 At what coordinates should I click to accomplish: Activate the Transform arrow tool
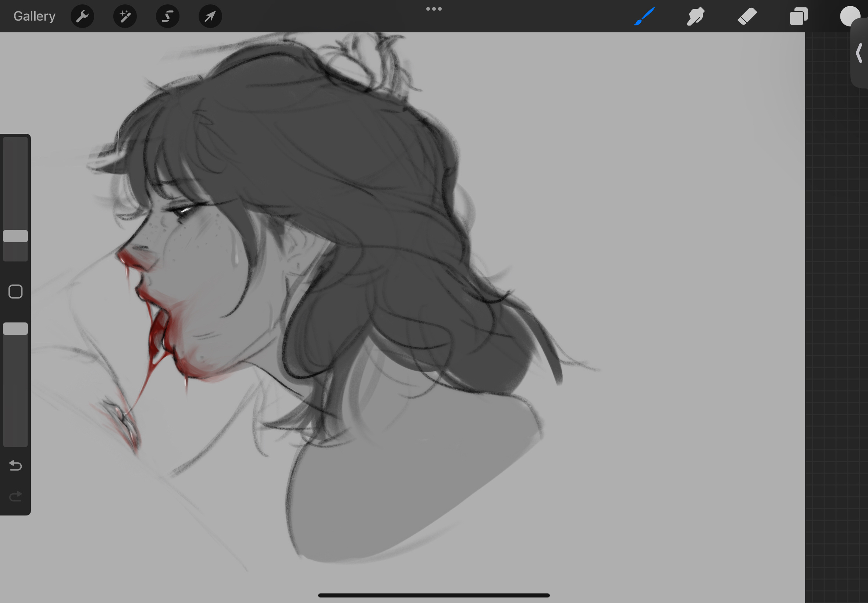coord(210,16)
